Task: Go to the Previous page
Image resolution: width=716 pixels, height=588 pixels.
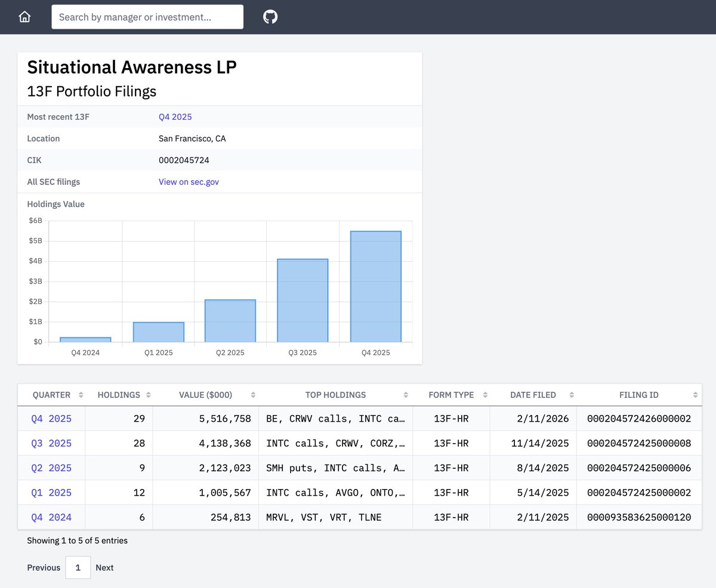Action: tap(44, 568)
